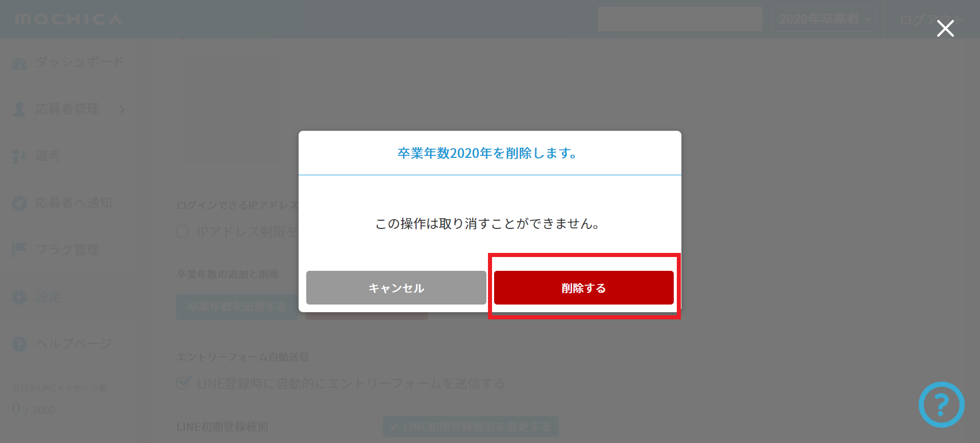Open the 2020年卒業者 year dropdown
Image resolution: width=980 pixels, height=443 pixels.
click(x=823, y=19)
